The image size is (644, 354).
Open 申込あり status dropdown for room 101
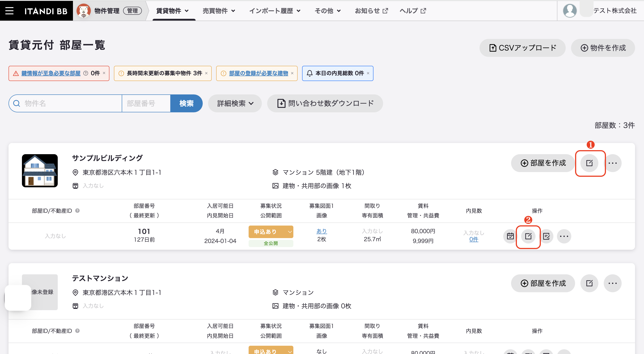pos(271,232)
